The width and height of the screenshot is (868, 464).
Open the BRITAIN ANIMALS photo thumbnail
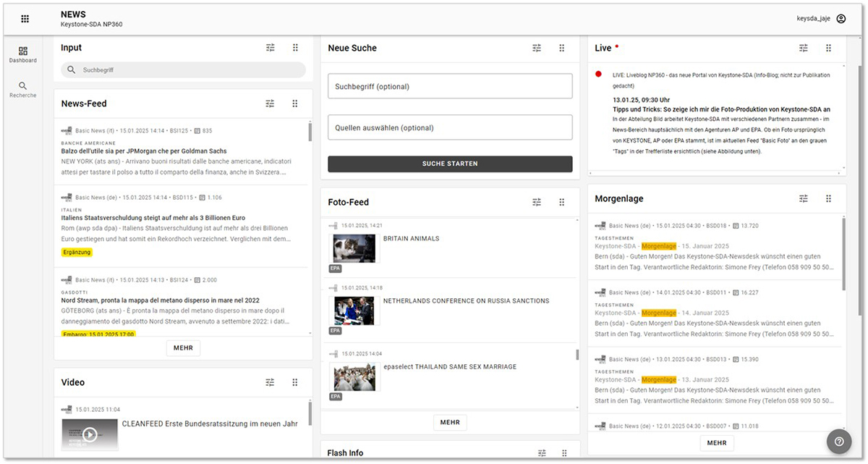coord(354,248)
